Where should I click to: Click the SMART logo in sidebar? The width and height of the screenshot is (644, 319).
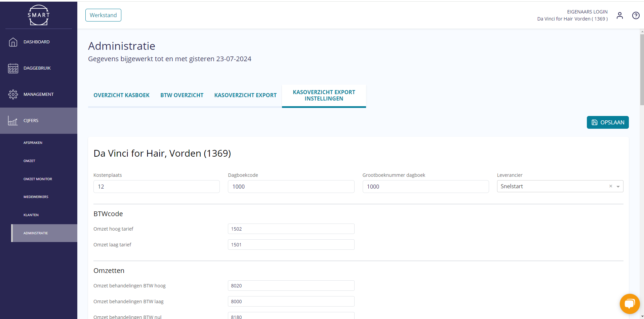click(39, 15)
